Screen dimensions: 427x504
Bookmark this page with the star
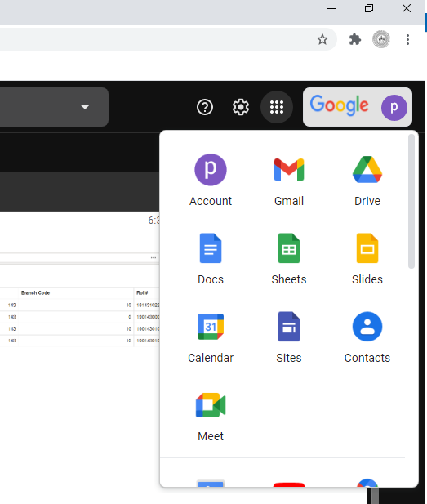(x=322, y=39)
